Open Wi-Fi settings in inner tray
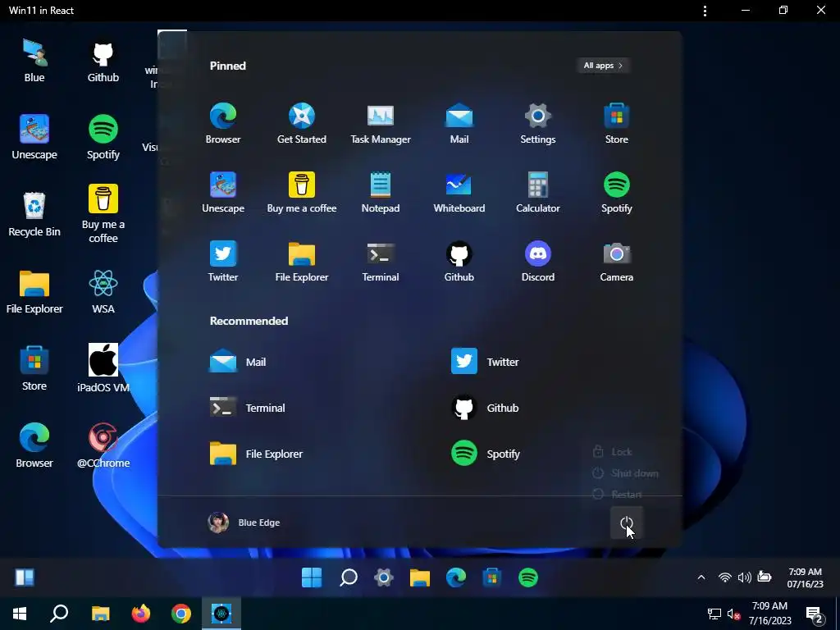 point(725,577)
